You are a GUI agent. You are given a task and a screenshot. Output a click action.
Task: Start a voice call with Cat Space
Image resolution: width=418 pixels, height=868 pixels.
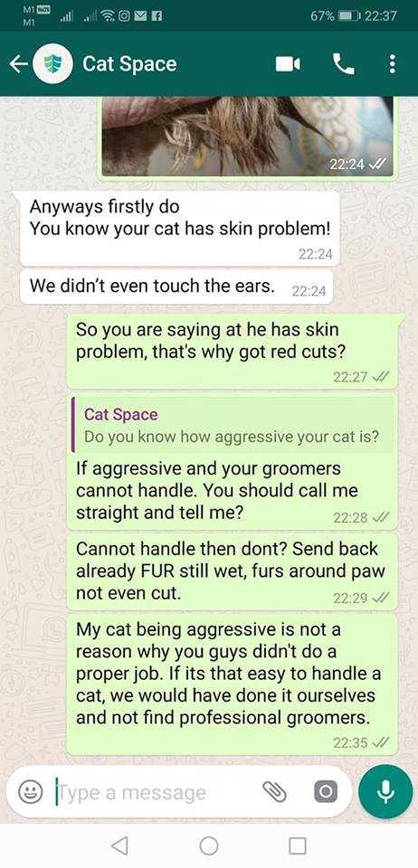coord(343,64)
